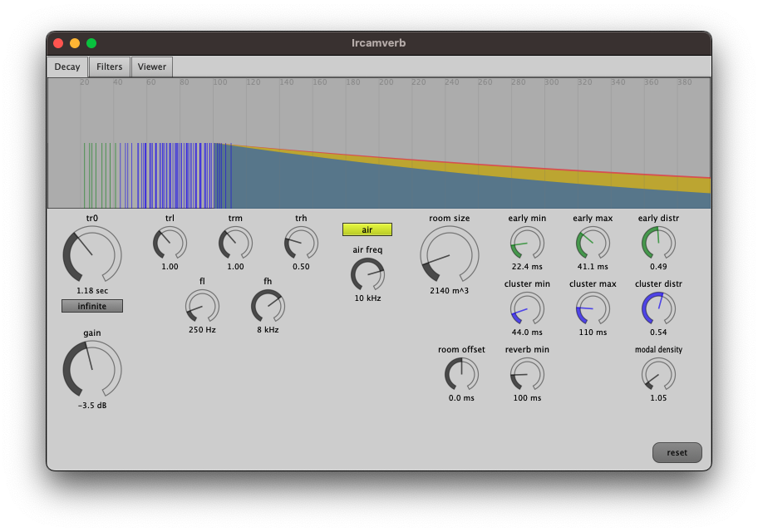Click the room offset knob
The image size is (758, 532).
click(461, 375)
